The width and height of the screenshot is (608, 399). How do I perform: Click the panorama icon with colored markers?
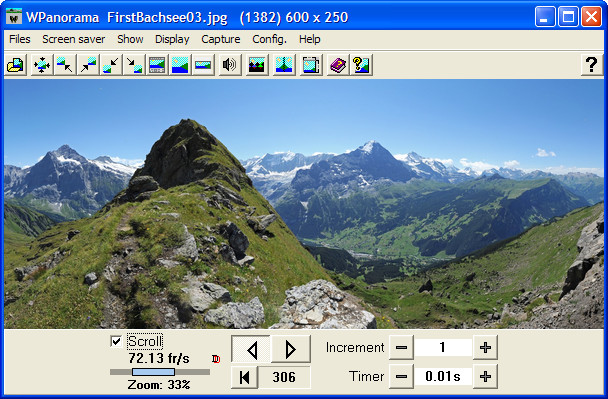pos(257,64)
